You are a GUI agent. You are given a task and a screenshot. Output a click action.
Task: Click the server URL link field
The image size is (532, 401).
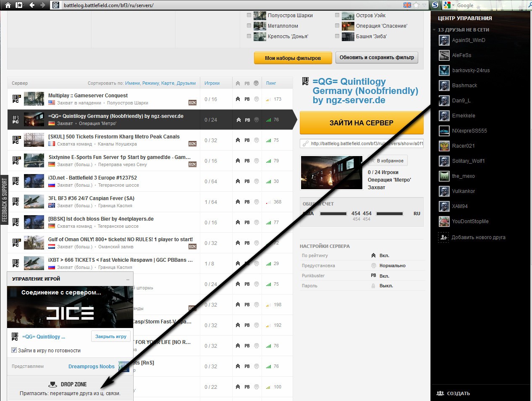(x=362, y=143)
